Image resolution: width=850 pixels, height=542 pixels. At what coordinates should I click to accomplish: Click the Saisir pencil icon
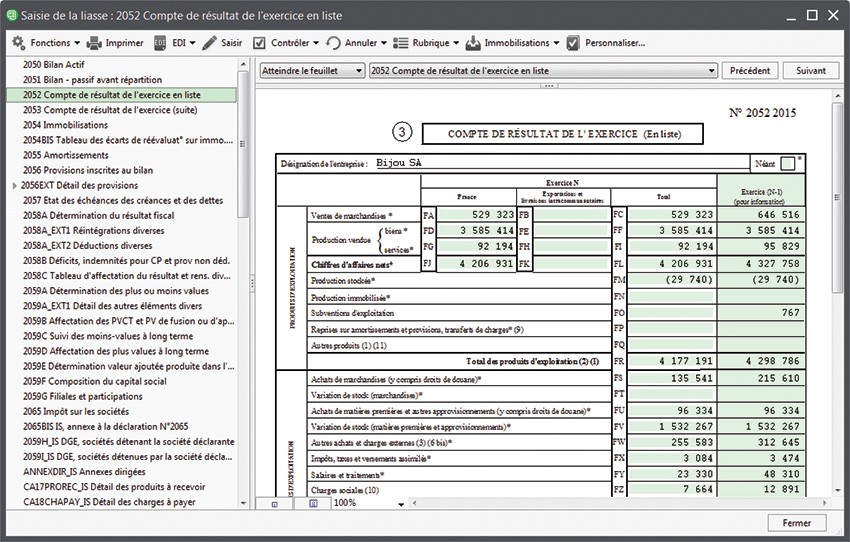point(209,43)
